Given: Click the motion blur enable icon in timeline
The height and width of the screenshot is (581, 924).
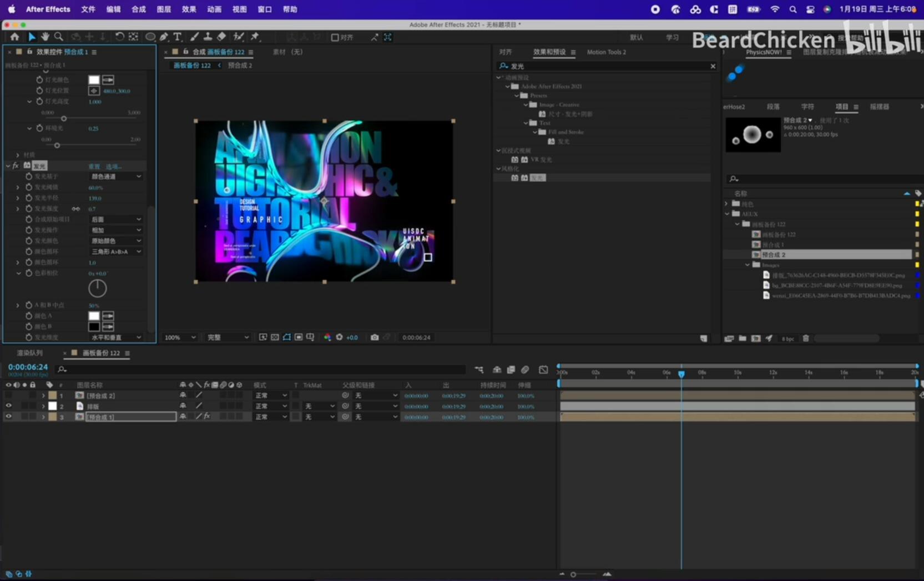Looking at the screenshot, I should [x=525, y=370].
